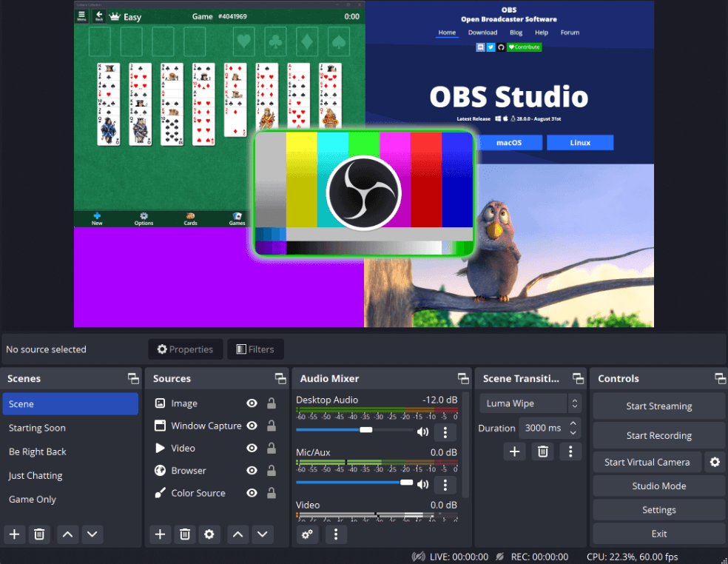
Task: Open Settings from Controls
Action: point(658,510)
